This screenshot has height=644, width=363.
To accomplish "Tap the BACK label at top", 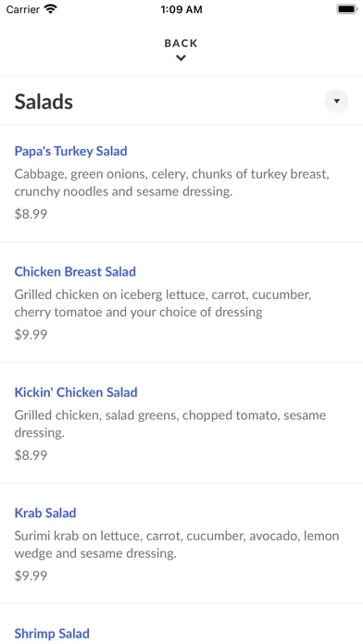I will (181, 43).
